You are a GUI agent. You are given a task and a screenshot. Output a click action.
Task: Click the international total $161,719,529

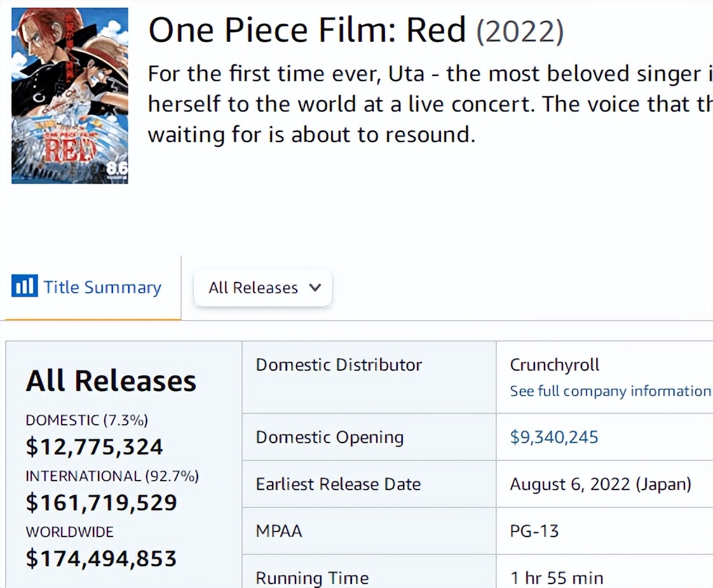102,503
